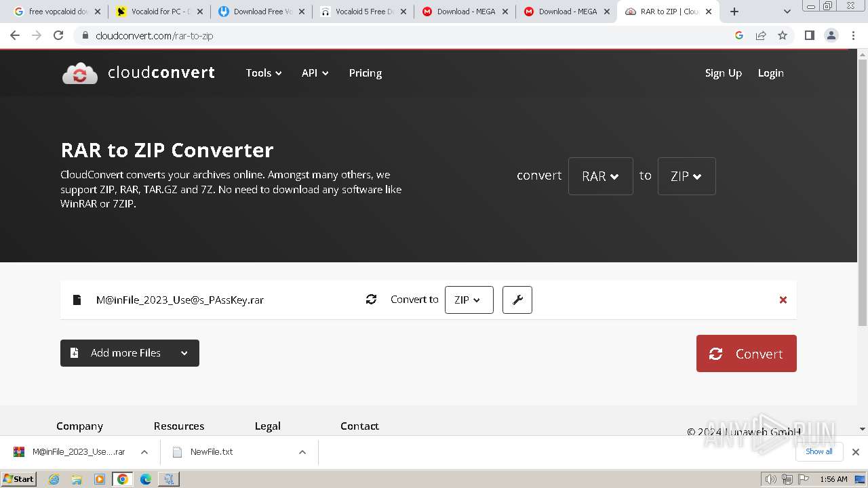868x488 pixels.
Task: Open the target format ZIP dropdown in header
Action: [x=686, y=176]
